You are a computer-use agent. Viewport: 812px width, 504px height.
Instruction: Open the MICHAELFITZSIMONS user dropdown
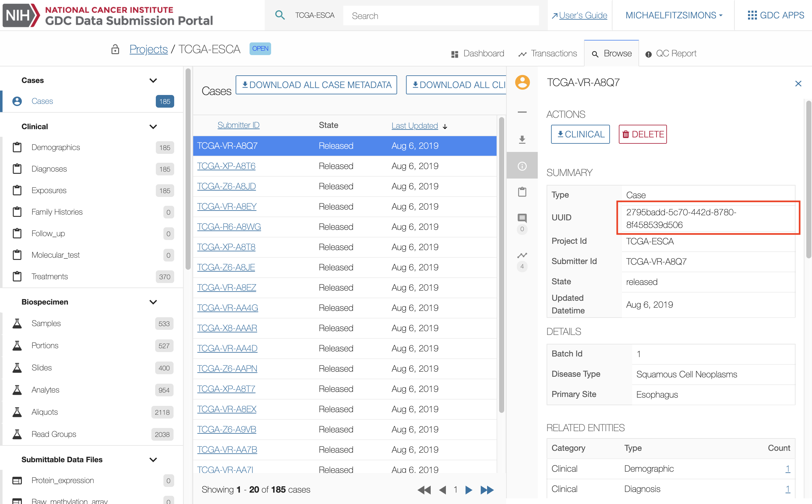[x=674, y=15]
